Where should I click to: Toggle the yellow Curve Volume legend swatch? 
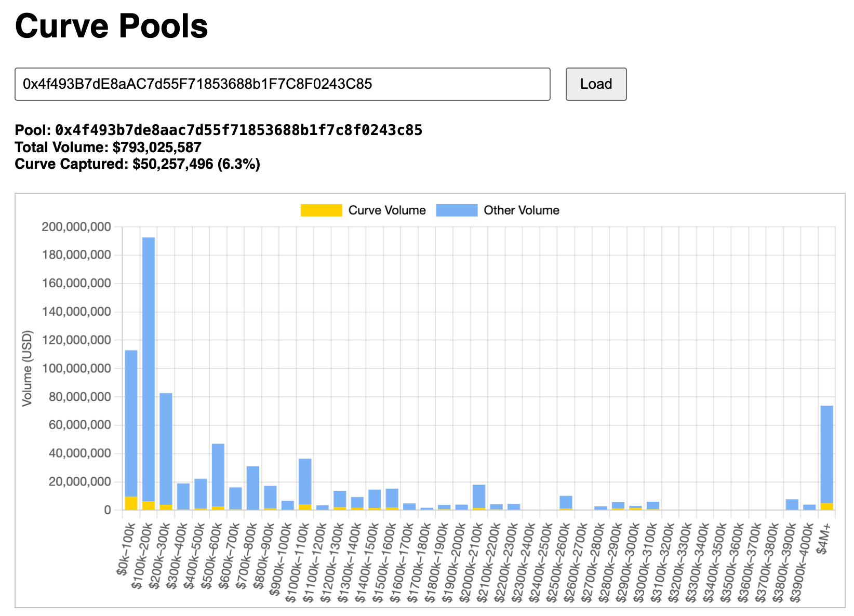pyautogui.click(x=321, y=210)
